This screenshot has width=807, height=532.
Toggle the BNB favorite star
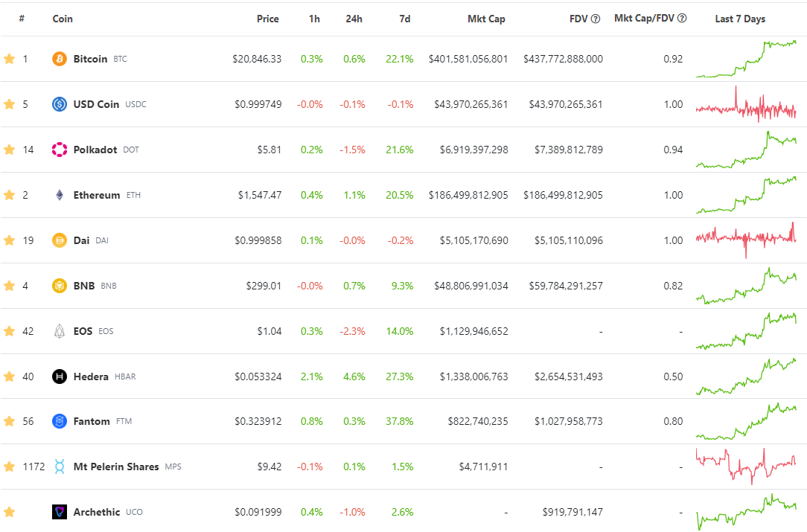click(9, 286)
